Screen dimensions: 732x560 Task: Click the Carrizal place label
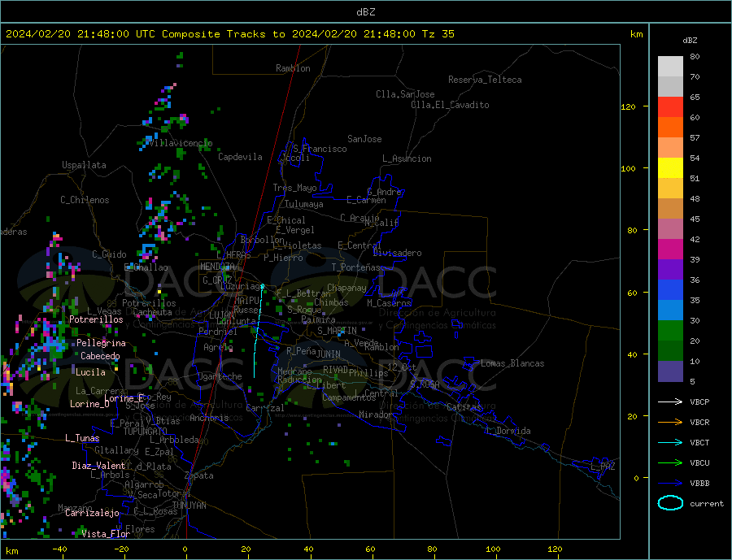265,408
